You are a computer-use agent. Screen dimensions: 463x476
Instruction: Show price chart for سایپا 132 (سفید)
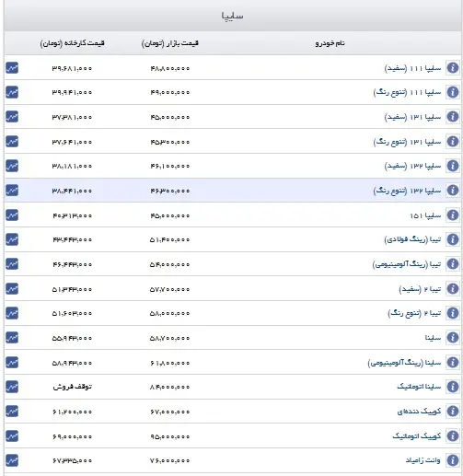tap(12, 166)
